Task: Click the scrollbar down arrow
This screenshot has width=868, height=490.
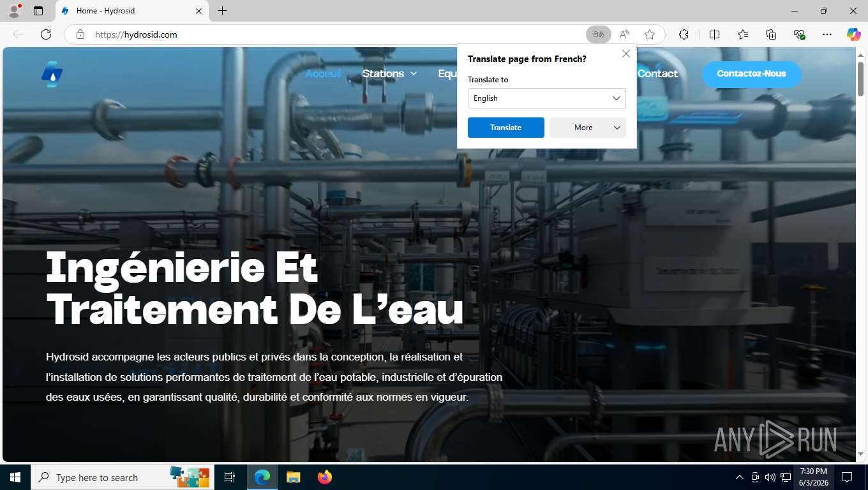Action: click(860, 454)
